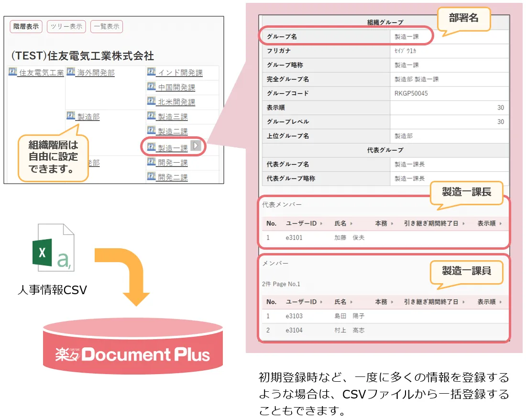Click the name 加藤 俊夫
Screen dimensions: 526x420
tap(349, 238)
